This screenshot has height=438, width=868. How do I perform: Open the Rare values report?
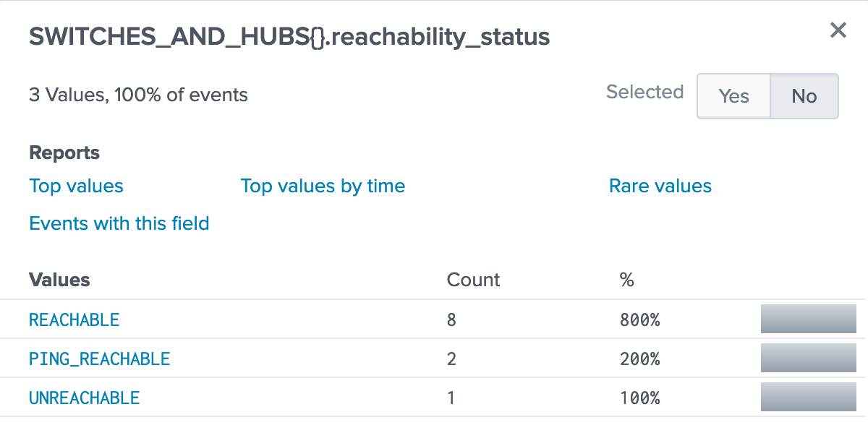point(660,186)
